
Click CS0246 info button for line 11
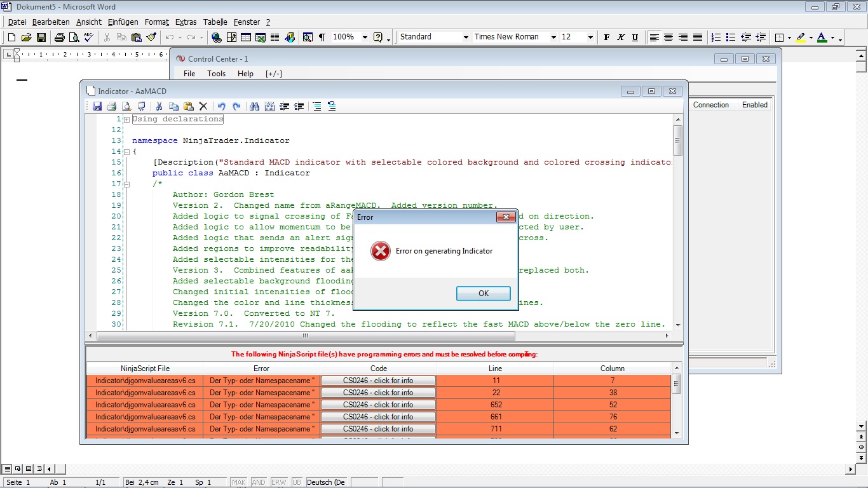(x=378, y=381)
